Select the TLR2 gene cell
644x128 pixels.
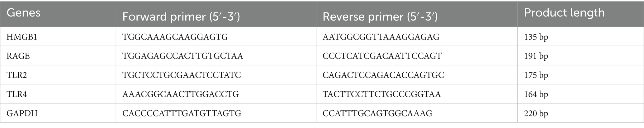(x=17, y=75)
